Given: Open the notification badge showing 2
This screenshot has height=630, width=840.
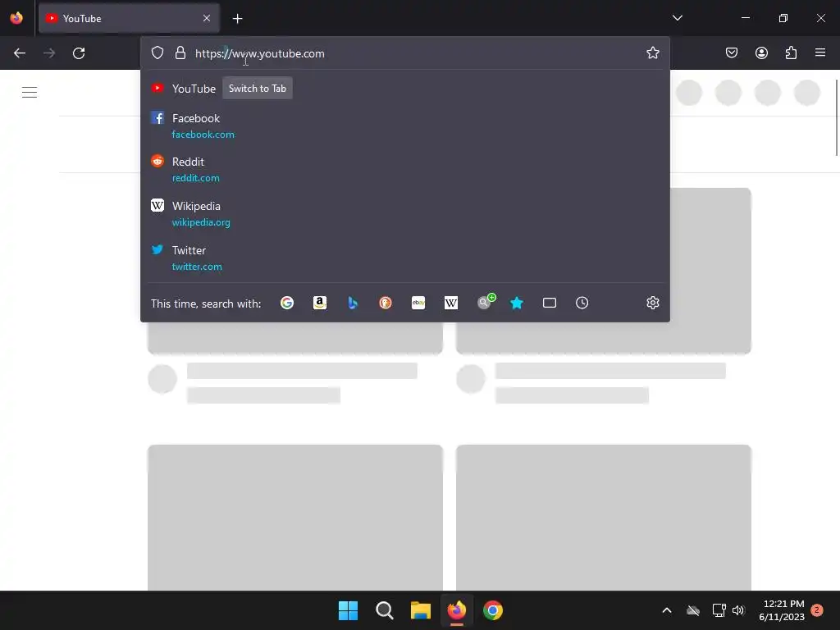Looking at the screenshot, I should click(817, 610).
